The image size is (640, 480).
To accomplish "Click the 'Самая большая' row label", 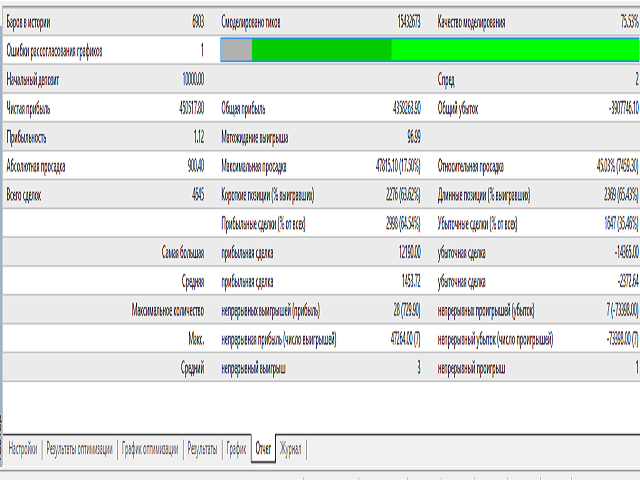I will click(182, 253).
